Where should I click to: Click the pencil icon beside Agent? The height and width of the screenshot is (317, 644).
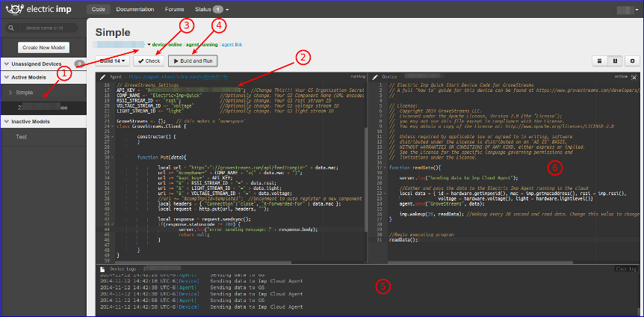[103, 76]
